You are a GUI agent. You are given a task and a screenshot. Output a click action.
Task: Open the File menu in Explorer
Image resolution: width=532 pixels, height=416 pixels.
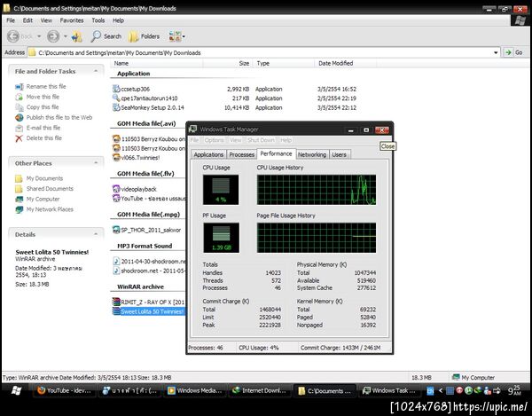point(11,20)
